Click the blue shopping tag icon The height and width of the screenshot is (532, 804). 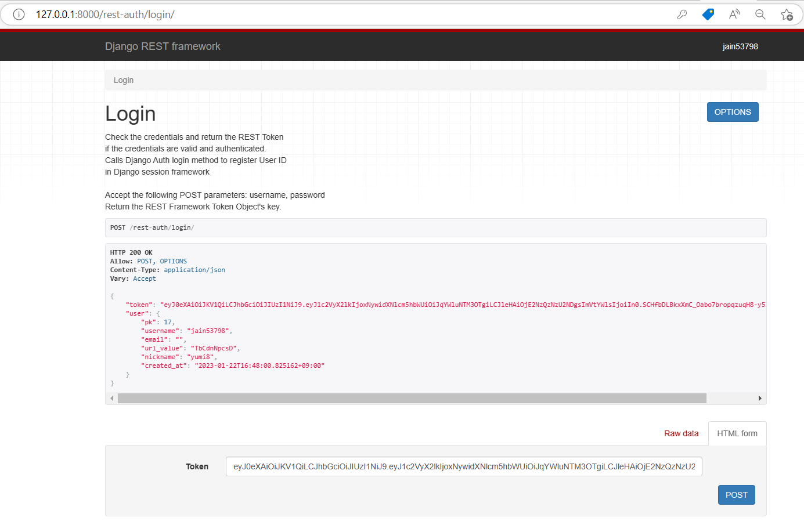[x=708, y=15]
